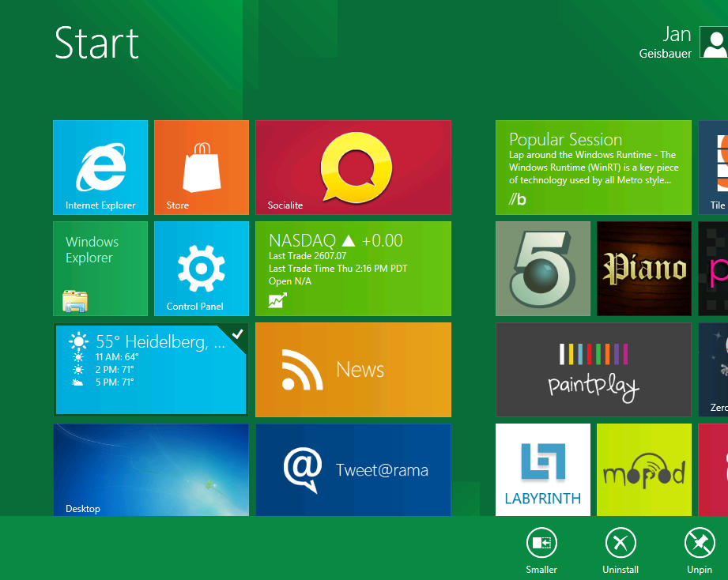728x580 pixels.
Task: Open the moped app tile
Action: (x=644, y=469)
